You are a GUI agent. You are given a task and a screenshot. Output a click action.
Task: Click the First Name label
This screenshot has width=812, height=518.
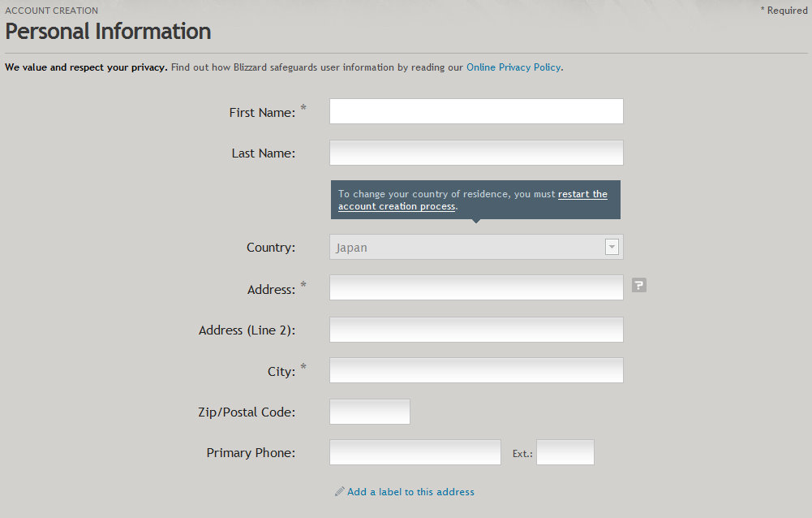tap(262, 113)
